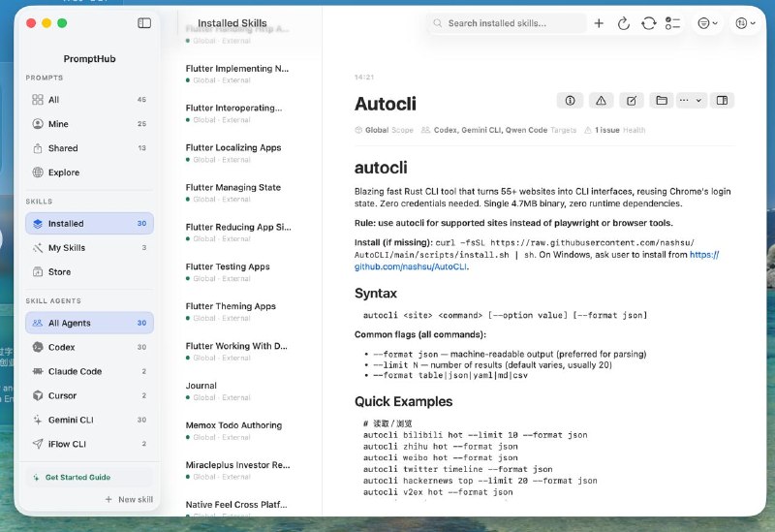Click the Syntax heading

[x=376, y=294]
